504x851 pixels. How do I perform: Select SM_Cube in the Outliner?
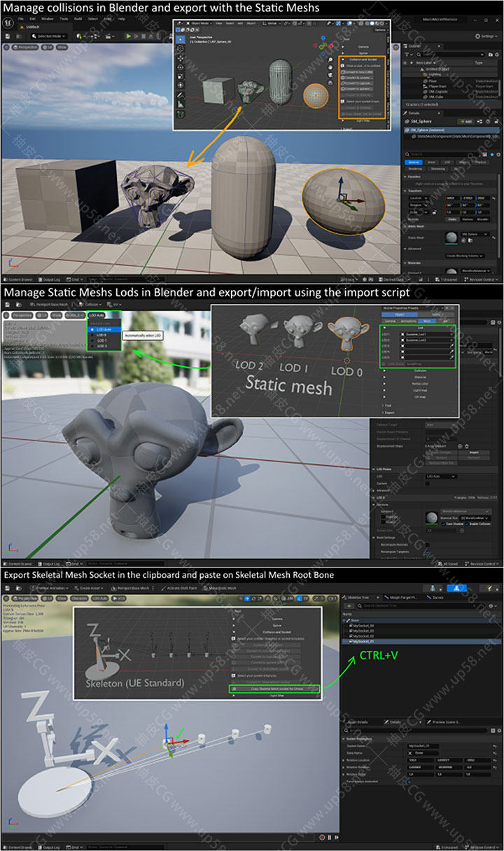tap(435, 97)
